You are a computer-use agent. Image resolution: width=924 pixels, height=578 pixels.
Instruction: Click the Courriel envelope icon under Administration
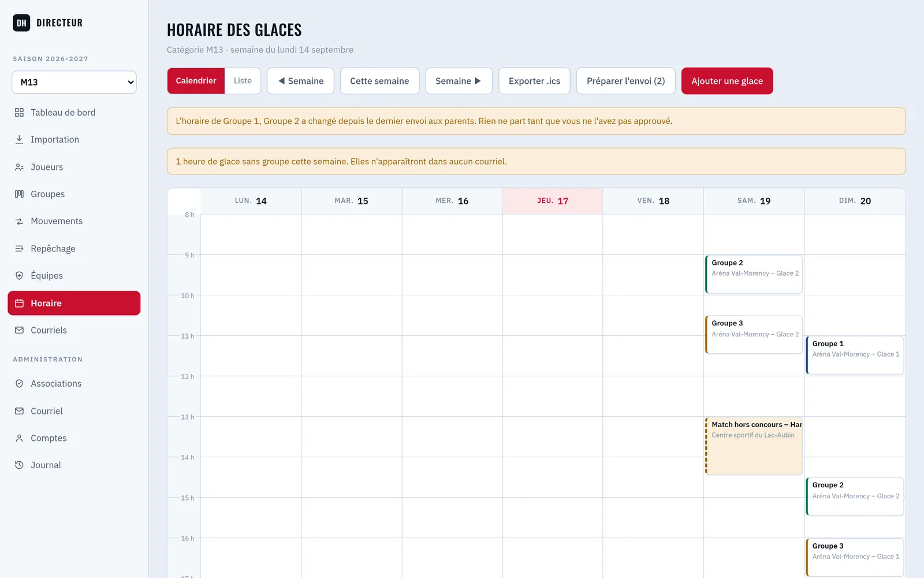click(x=19, y=411)
